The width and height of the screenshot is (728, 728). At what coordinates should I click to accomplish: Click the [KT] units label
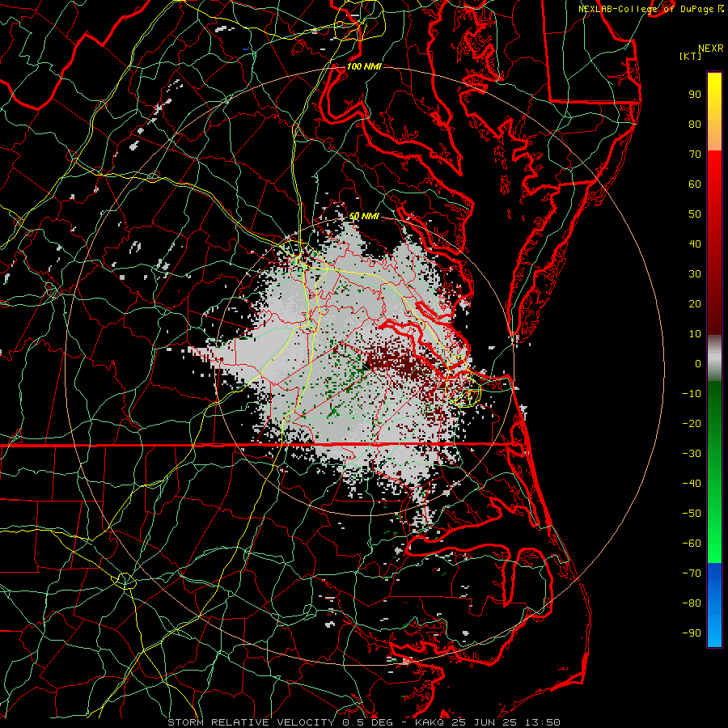[691, 56]
